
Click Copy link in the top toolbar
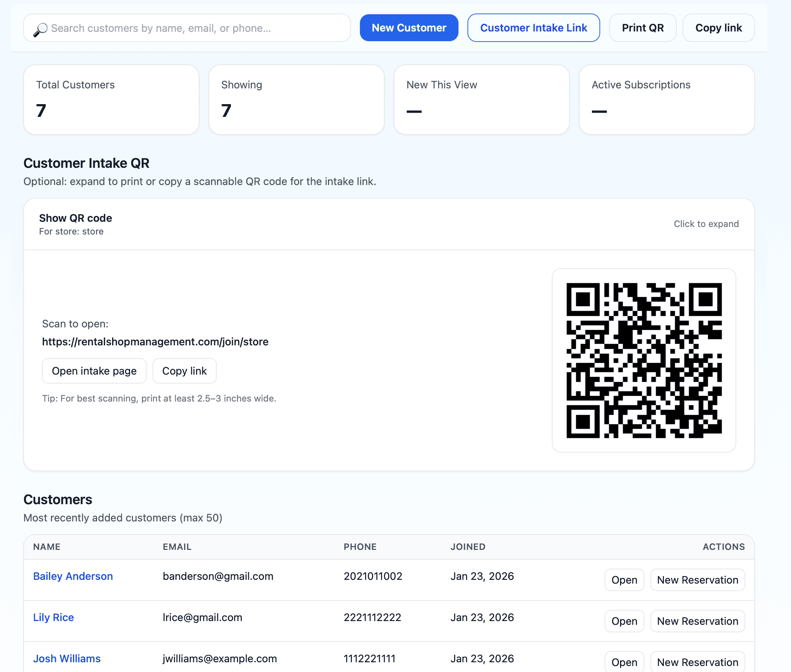click(x=718, y=27)
